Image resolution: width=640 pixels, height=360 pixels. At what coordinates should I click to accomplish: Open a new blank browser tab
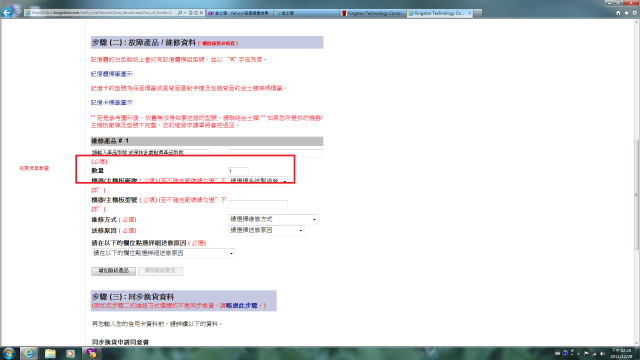click(477, 13)
